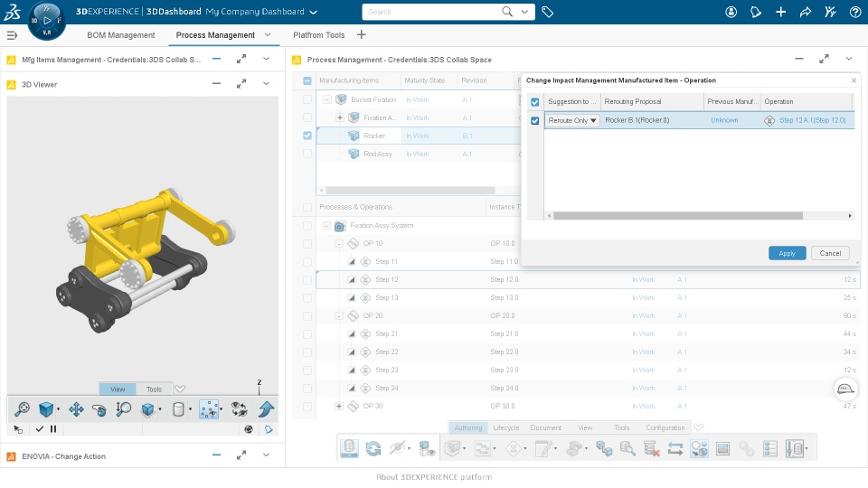Open the Configuration toolbar tab

click(665, 427)
